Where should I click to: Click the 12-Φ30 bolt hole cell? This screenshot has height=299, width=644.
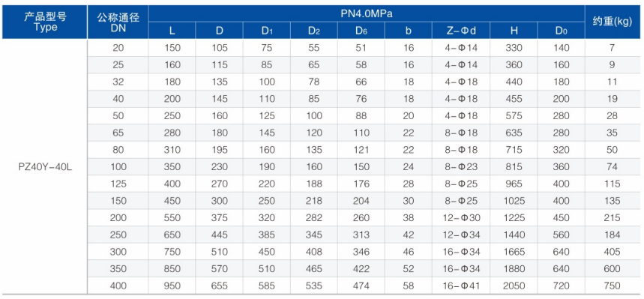click(461, 217)
